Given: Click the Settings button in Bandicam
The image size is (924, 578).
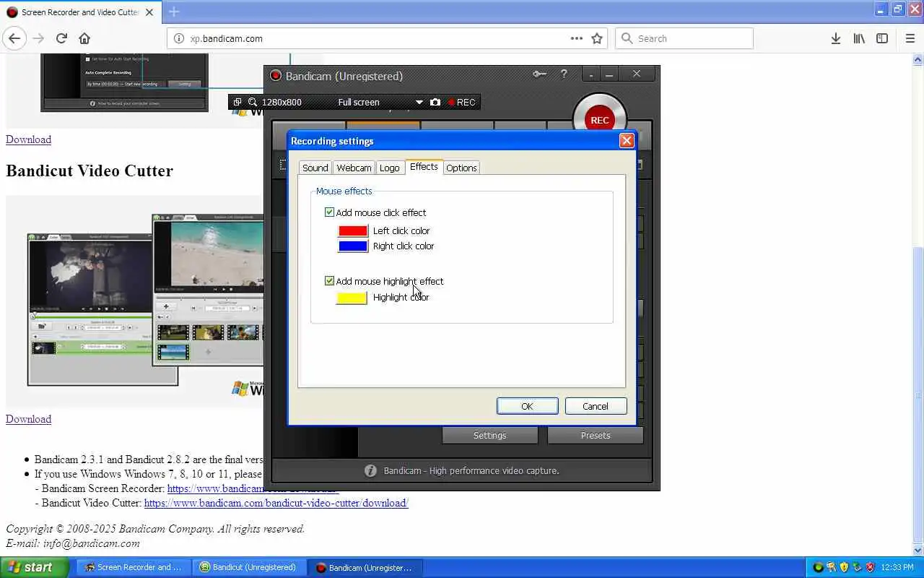Looking at the screenshot, I should (489, 435).
